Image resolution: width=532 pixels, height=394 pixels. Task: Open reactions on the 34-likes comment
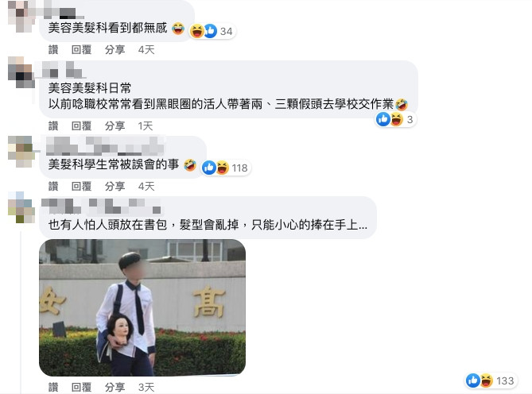point(212,31)
